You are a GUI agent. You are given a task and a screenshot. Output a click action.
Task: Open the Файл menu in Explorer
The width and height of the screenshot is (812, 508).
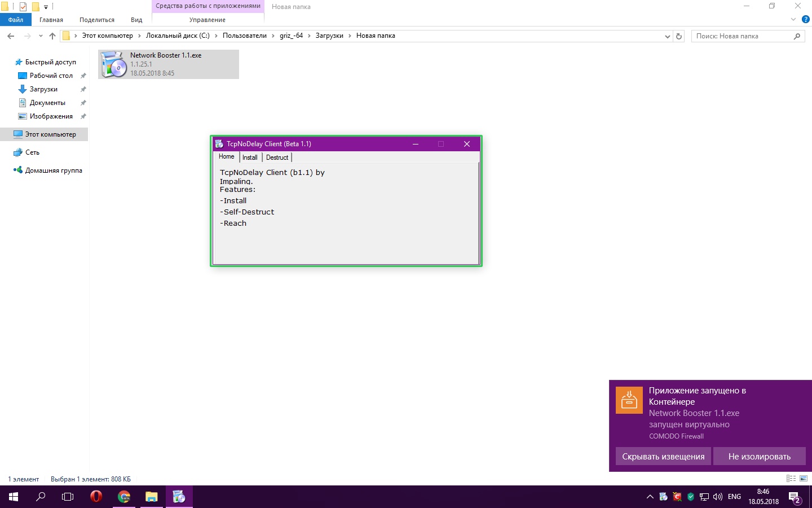(16, 20)
